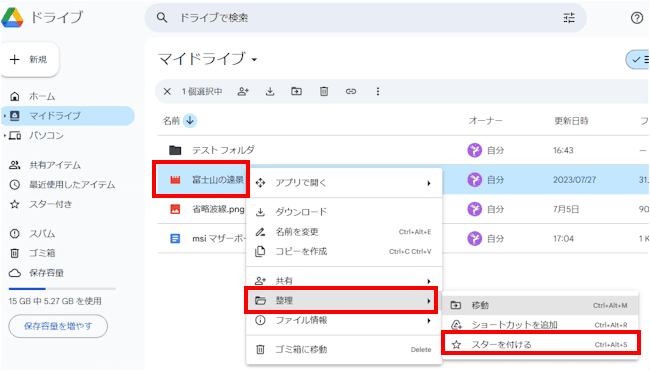The height and width of the screenshot is (371, 650).
Task: Choose ダウンロード from context menu
Action: 344,212
